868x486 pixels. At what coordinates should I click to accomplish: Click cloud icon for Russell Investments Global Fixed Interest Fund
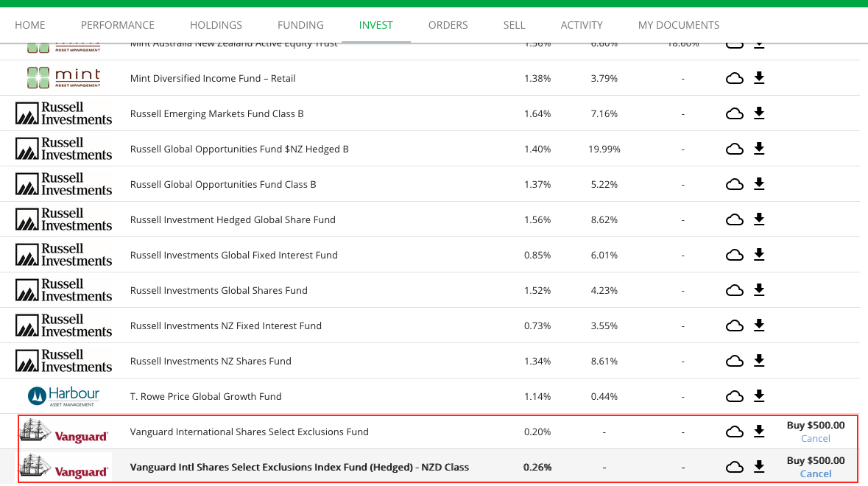tap(734, 255)
